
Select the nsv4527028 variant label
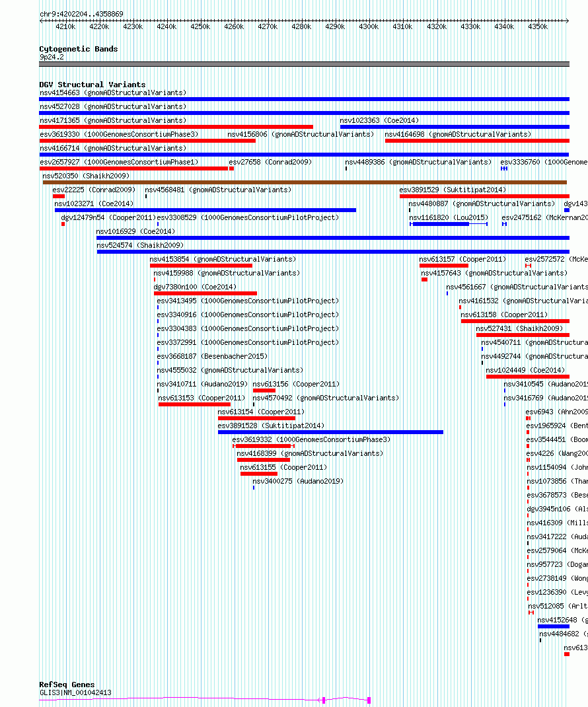(x=113, y=106)
